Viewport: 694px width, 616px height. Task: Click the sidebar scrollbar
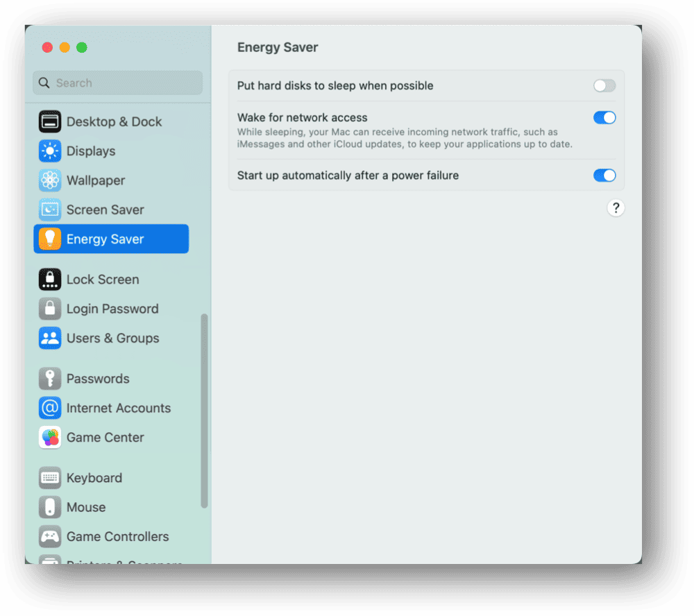pyautogui.click(x=204, y=411)
